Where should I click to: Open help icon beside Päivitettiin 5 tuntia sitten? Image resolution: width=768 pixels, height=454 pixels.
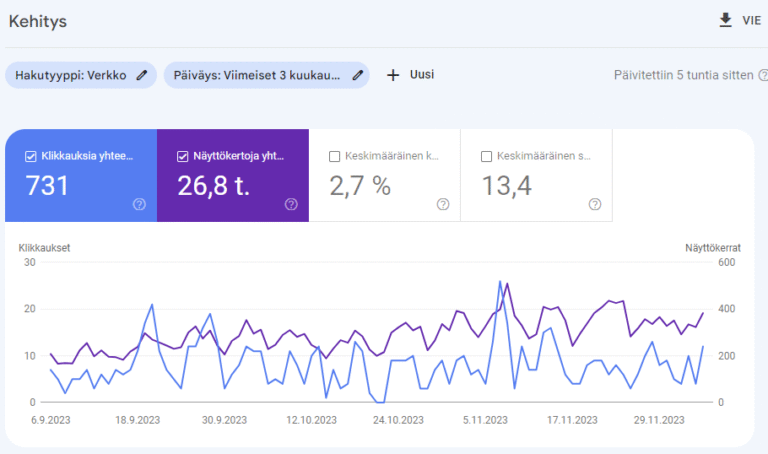tap(762, 75)
